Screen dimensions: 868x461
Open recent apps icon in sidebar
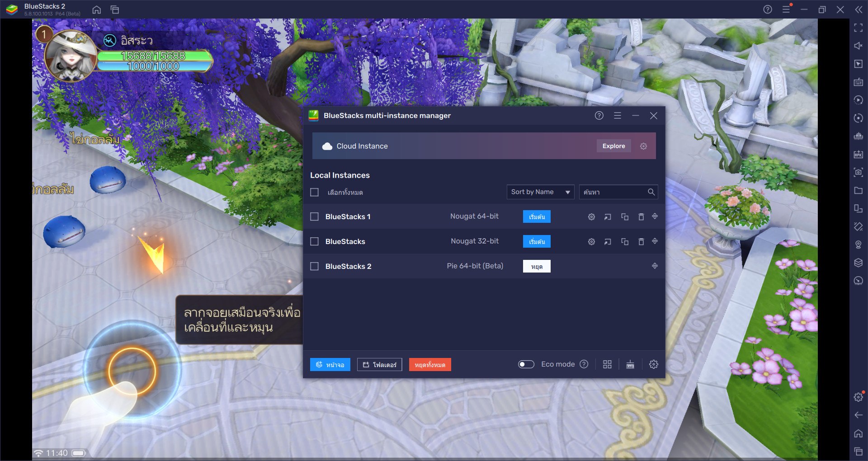(858, 451)
